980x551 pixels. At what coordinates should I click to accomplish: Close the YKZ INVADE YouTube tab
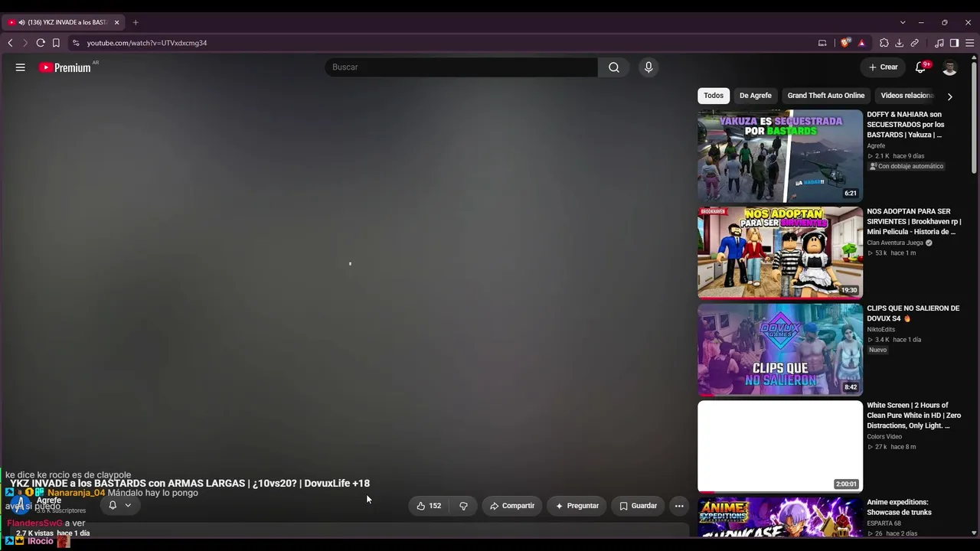(117, 22)
